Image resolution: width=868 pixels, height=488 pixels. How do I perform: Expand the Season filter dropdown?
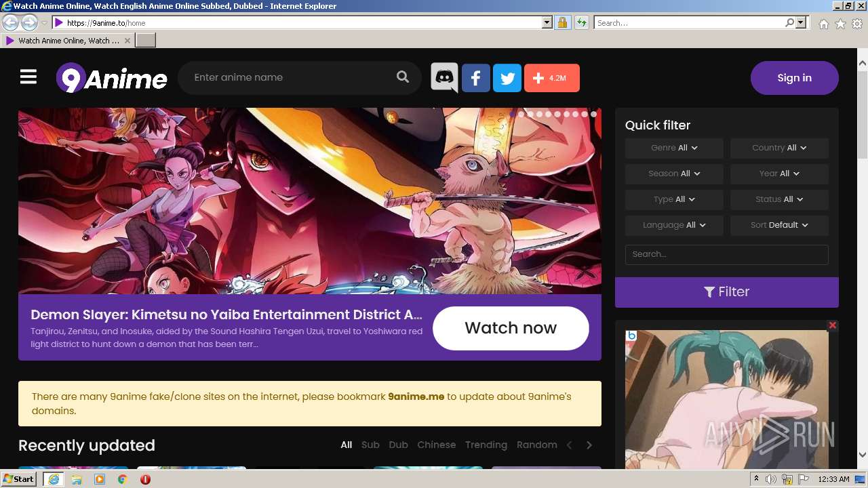tap(674, 174)
